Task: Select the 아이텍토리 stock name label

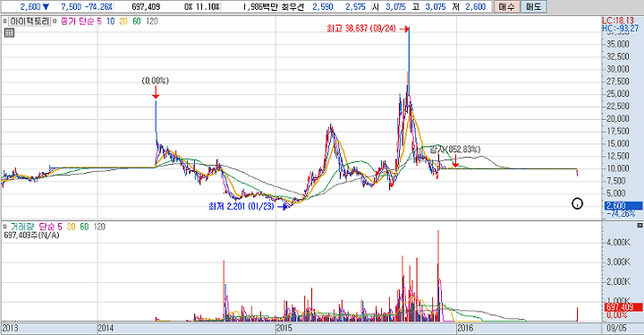Action: tap(30, 21)
